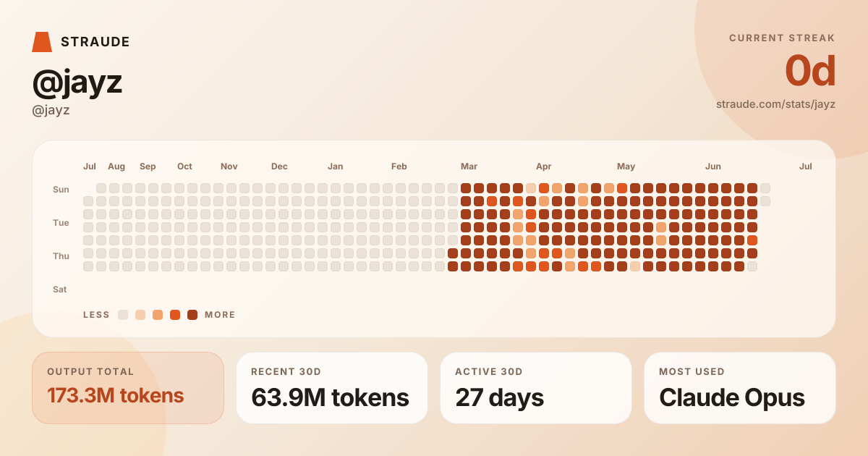This screenshot has height=456, width=868.
Task: Open the straude.com/stats/jayz link
Action: coord(775,104)
